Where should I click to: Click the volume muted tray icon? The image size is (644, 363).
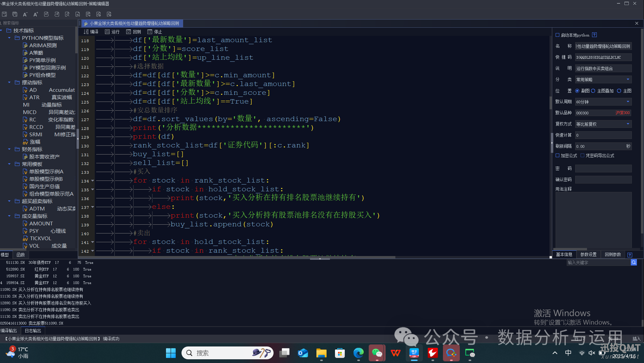(x=592, y=353)
